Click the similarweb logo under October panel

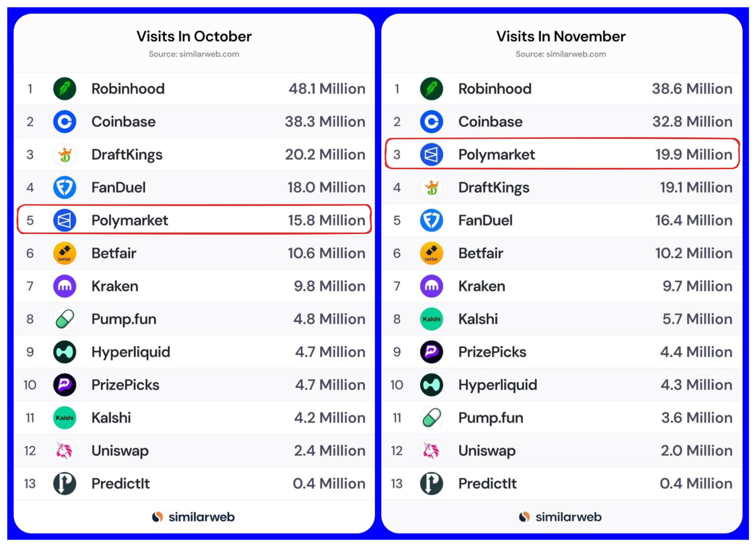194,517
